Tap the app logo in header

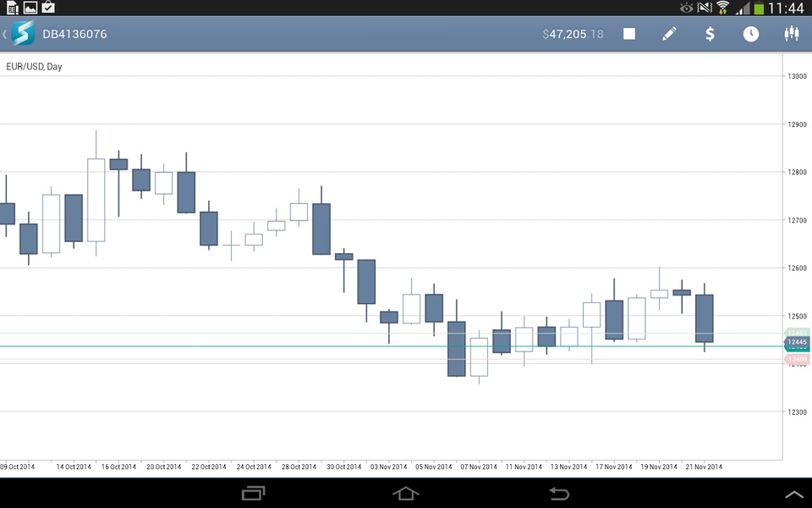[24, 34]
